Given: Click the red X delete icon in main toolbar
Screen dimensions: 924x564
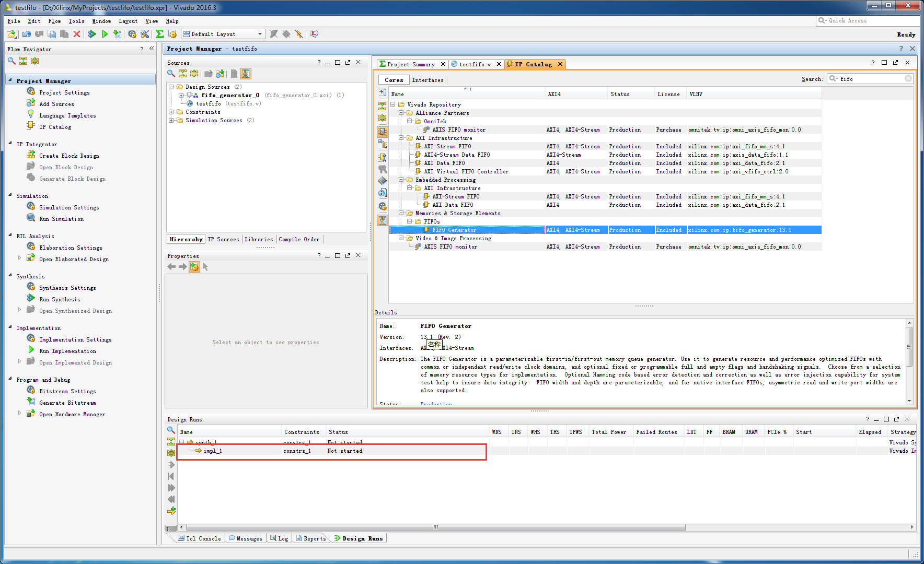Looking at the screenshot, I should pyautogui.click(x=77, y=34).
